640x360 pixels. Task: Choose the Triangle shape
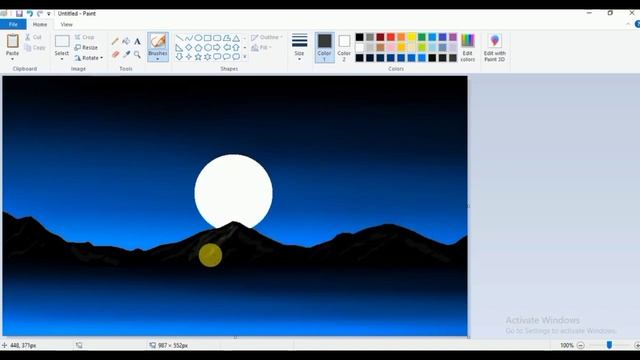(236, 38)
